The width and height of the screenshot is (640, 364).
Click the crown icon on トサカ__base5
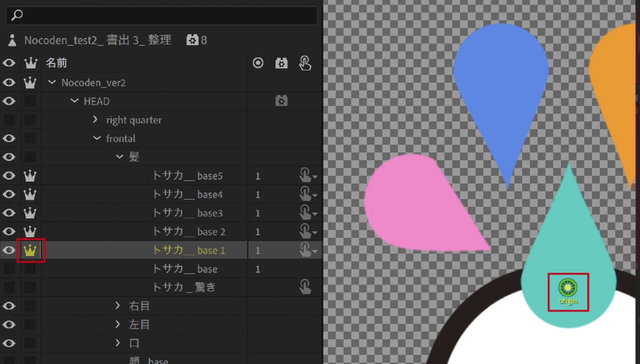click(30, 176)
